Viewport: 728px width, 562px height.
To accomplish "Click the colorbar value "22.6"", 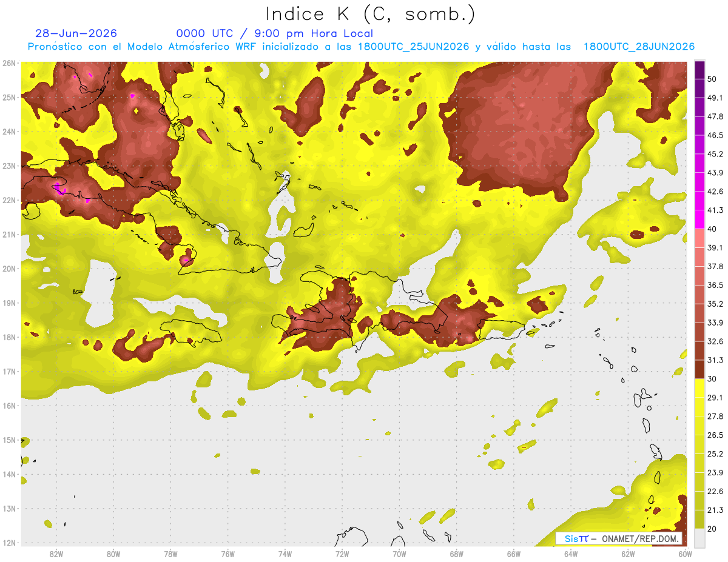I will pos(715,492).
